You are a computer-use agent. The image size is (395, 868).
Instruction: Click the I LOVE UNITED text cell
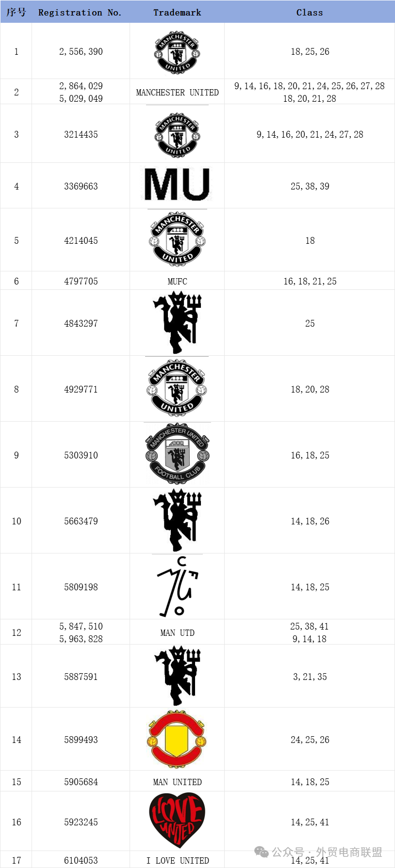178,861
